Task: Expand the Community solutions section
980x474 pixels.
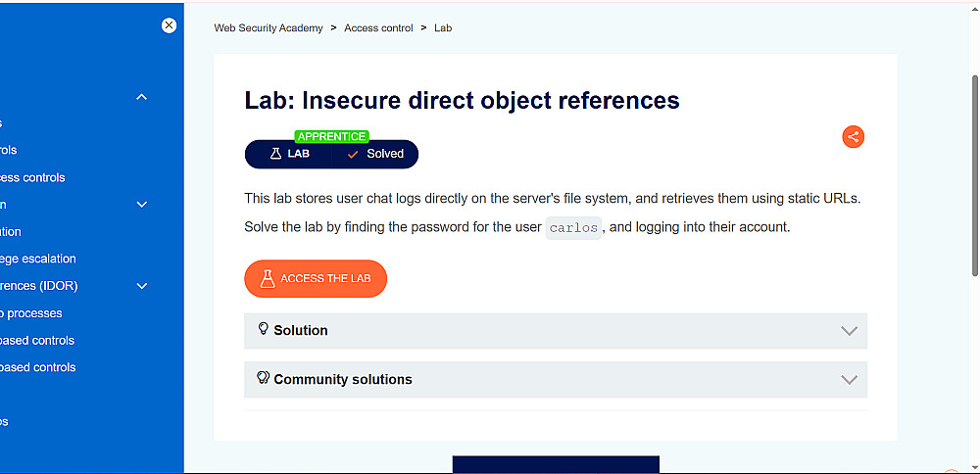Action: [556, 380]
